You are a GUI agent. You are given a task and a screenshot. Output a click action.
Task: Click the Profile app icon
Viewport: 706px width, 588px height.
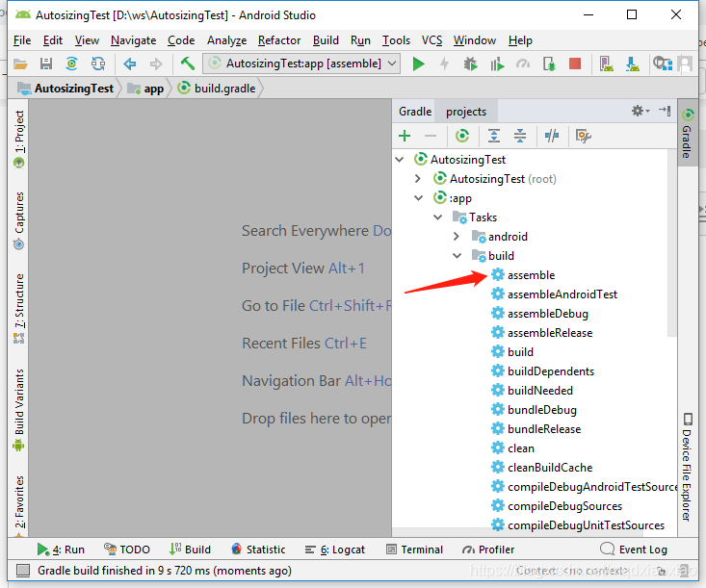523,64
